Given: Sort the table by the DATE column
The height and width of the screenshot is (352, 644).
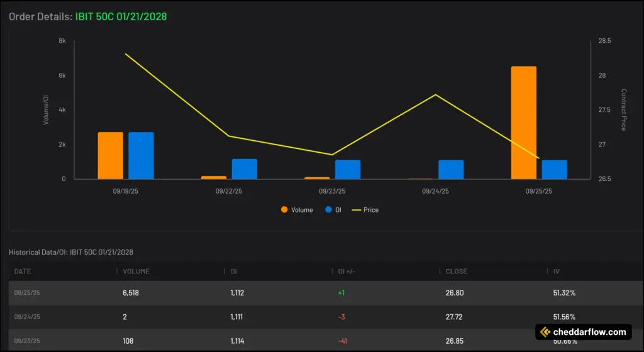Looking at the screenshot, I should click(x=23, y=271).
